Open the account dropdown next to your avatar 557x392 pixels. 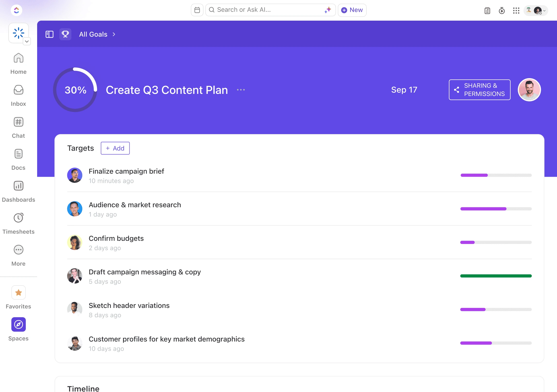(x=545, y=10)
